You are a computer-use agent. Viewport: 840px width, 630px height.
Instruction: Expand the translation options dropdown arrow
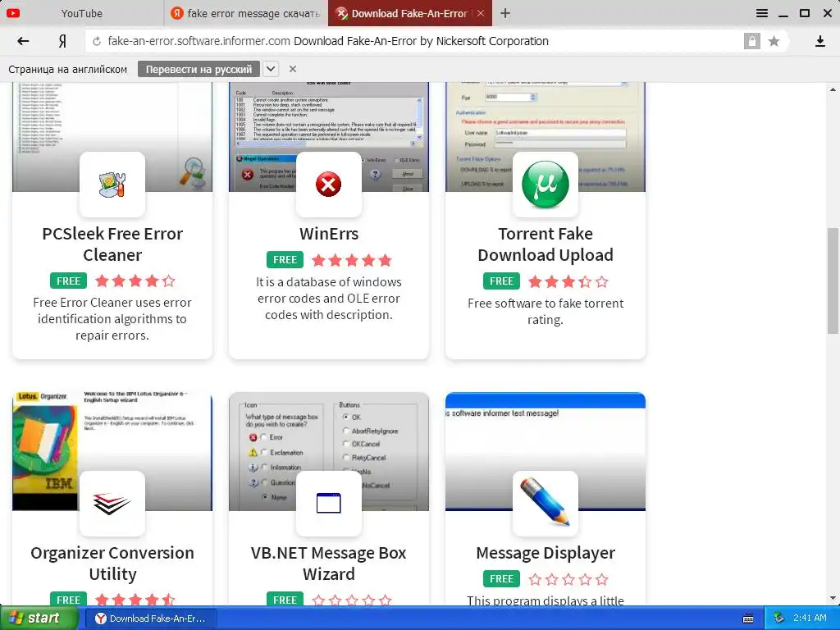tap(271, 69)
